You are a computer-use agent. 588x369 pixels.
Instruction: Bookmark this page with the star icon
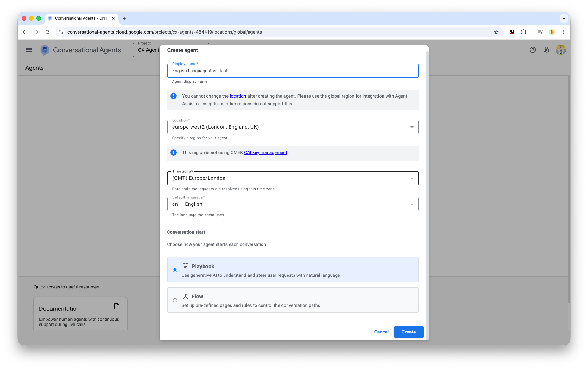[496, 32]
